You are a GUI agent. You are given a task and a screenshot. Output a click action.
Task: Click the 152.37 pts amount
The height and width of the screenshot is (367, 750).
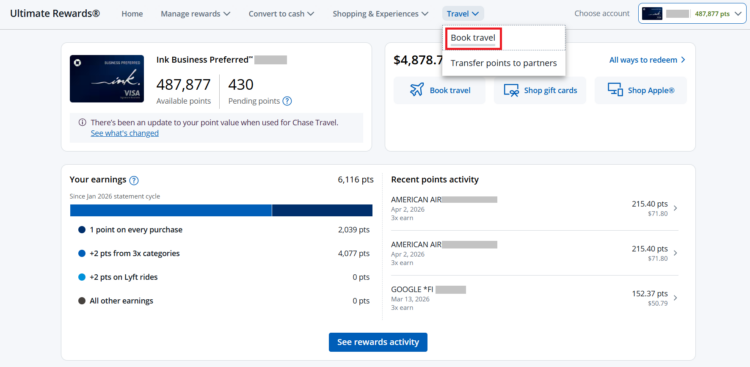click(x=650, y=293)
